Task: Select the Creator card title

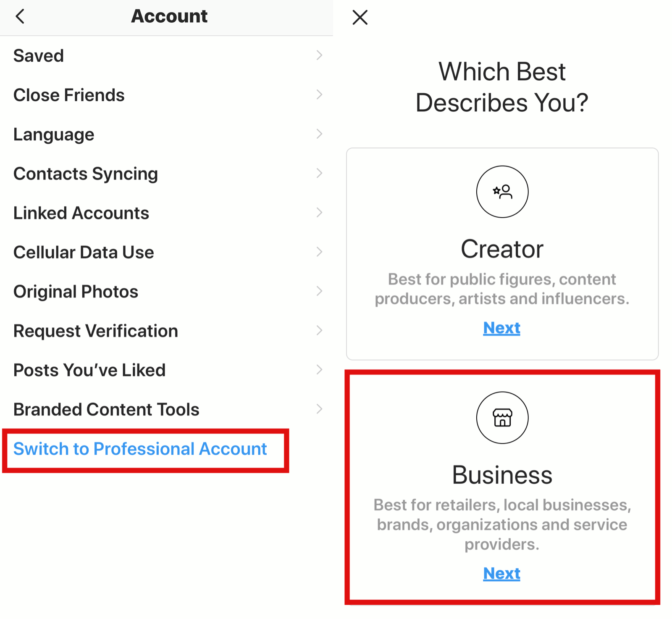Action: click(502, 249)
